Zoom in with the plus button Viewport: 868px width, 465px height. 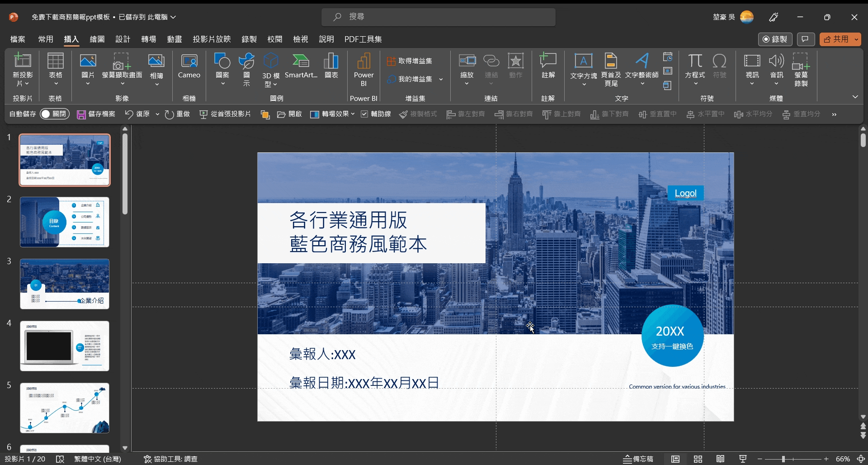point(826,459)
